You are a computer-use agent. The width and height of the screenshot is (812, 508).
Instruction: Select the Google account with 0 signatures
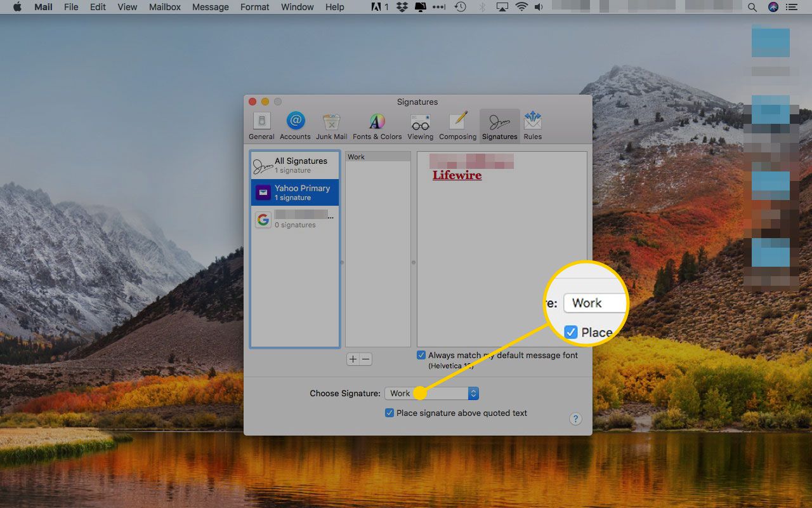click(295, 220)
